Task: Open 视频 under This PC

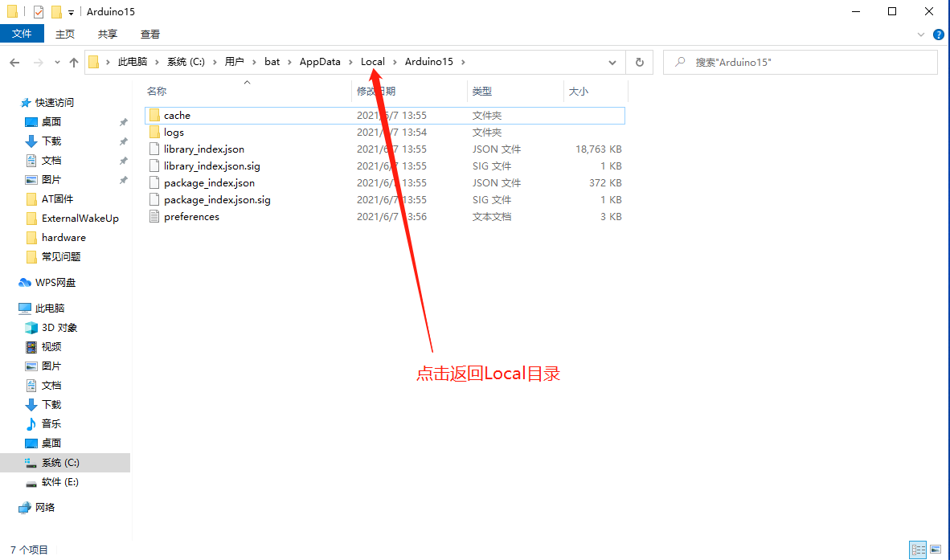Action: tap(43, 347)
